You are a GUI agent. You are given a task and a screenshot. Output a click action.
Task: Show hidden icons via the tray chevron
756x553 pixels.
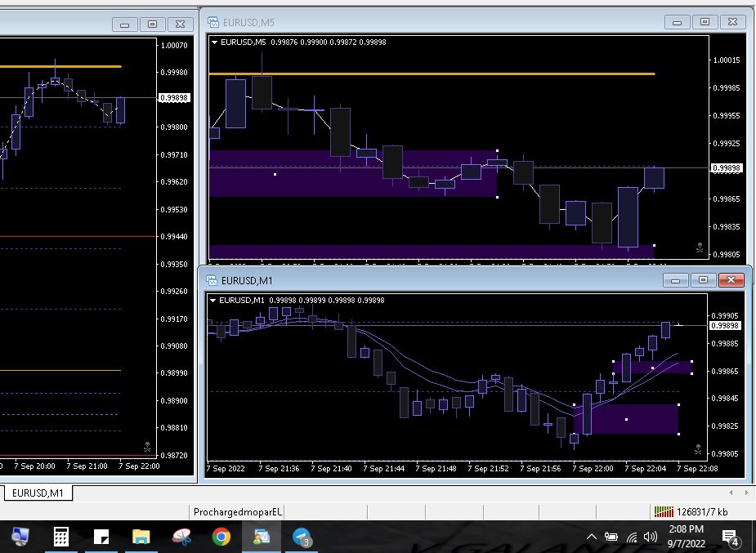(x=592, y=537)
